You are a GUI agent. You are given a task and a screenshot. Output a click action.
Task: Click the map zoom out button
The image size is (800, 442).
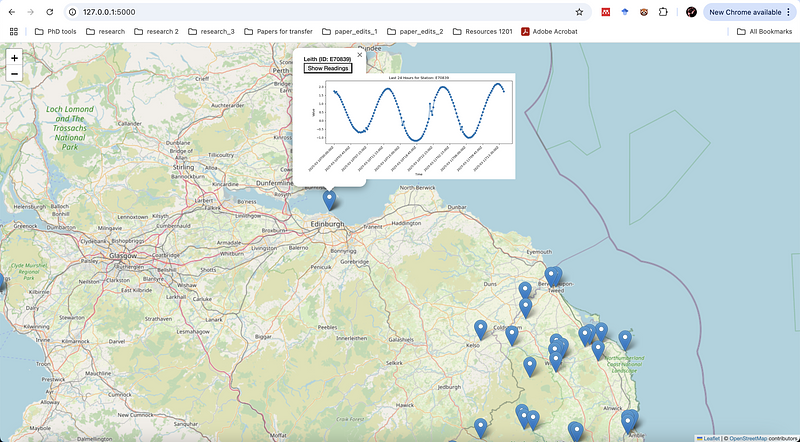click(x=14, y=74)
